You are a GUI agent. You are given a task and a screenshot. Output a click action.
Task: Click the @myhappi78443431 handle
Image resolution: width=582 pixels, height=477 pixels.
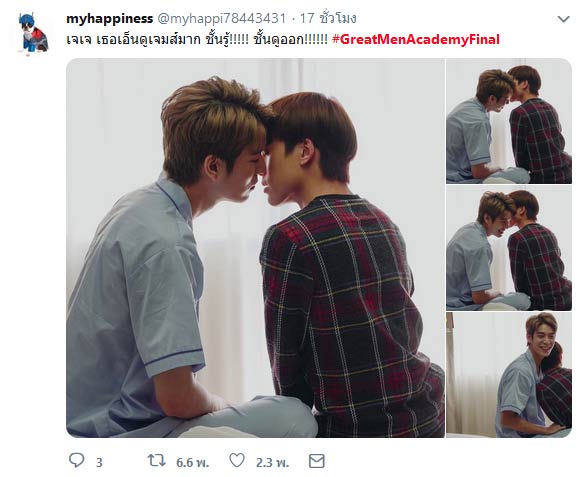pos(222,18)
